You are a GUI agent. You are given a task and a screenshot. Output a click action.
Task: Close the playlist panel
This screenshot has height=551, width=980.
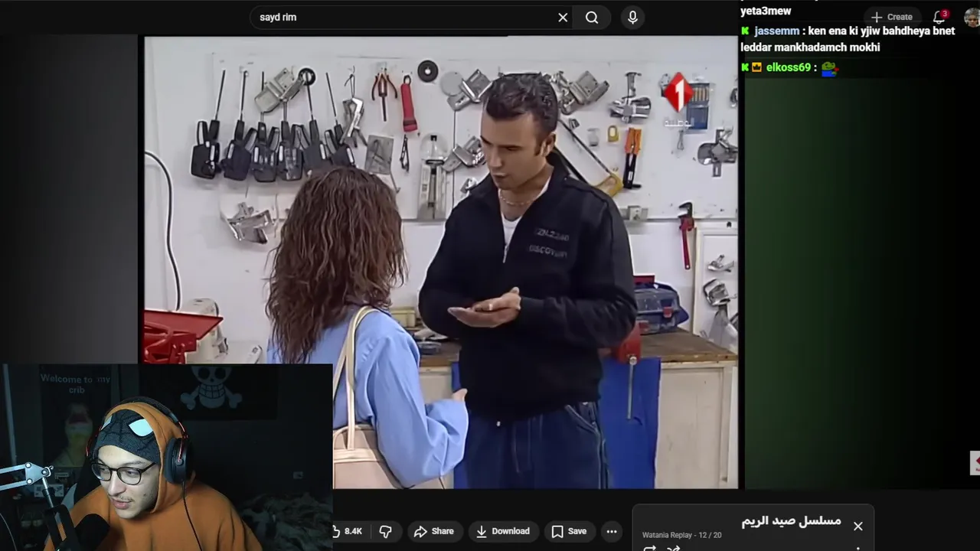[857, 526]
